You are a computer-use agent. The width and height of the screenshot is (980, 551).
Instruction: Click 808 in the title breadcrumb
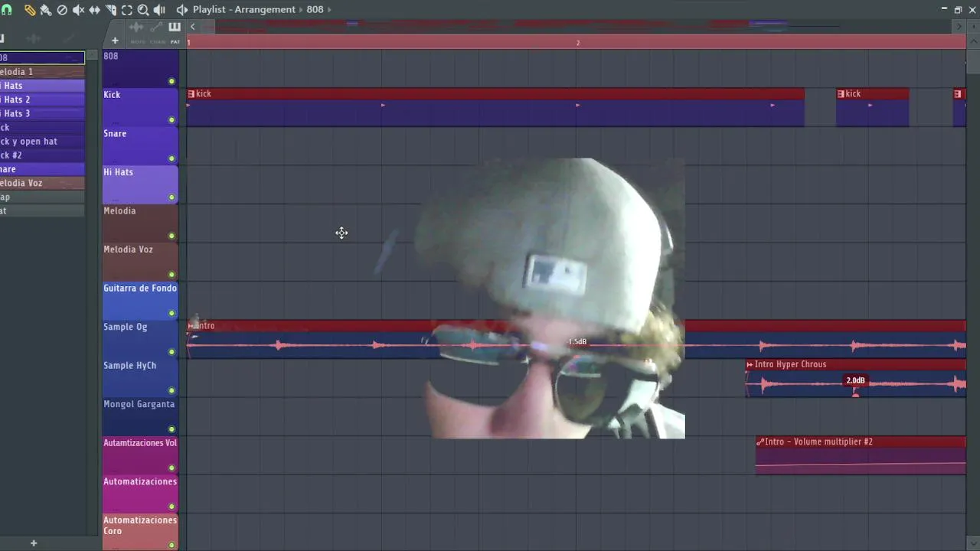click(x=315, y=9)
